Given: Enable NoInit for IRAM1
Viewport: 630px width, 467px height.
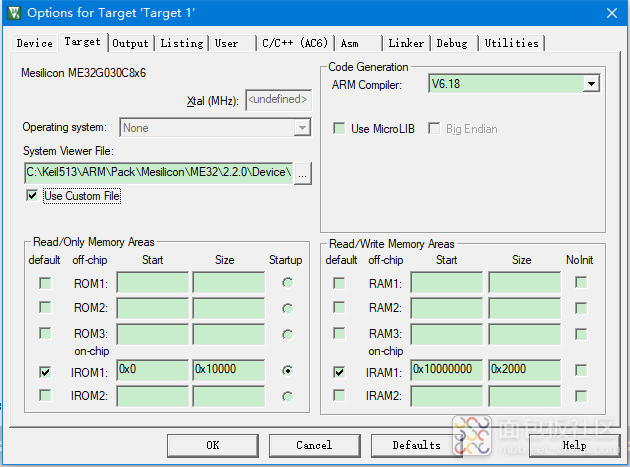Looking at the screenshot, I should click(581, 370).
